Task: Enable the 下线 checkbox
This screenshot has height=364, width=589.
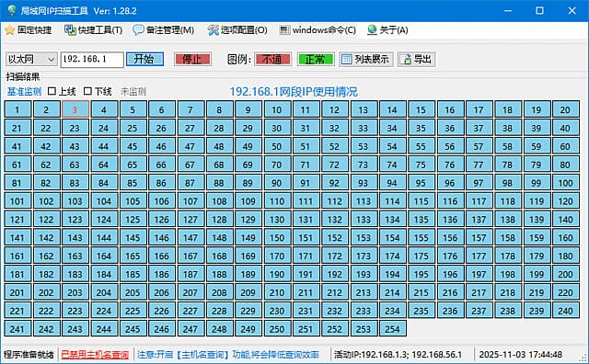Action: click(87, 91)
